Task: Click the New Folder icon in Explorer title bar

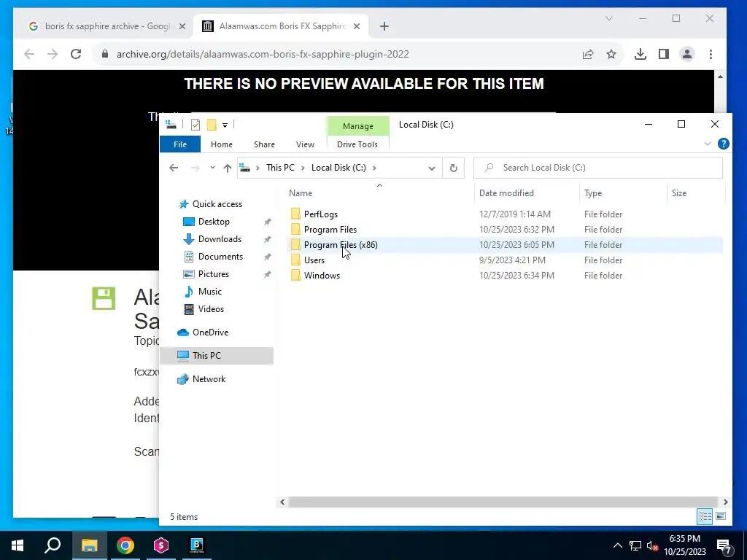Action: coord(212,125)
